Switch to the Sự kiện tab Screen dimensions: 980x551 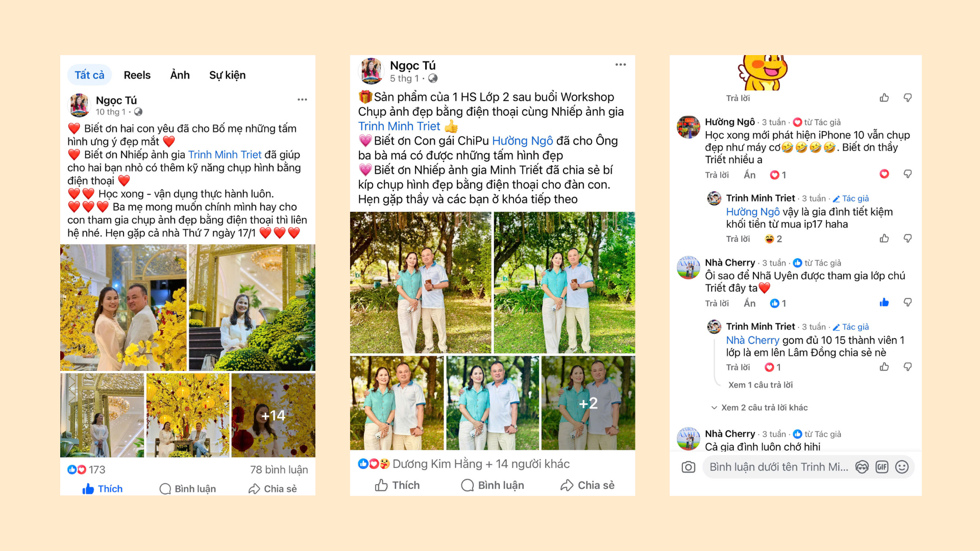228,75
